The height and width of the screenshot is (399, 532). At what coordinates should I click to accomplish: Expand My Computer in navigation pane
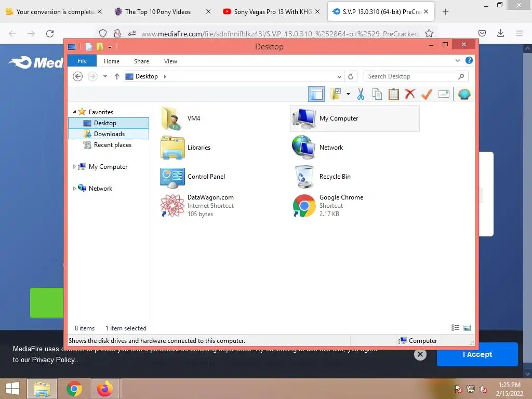tap(74, 167)
